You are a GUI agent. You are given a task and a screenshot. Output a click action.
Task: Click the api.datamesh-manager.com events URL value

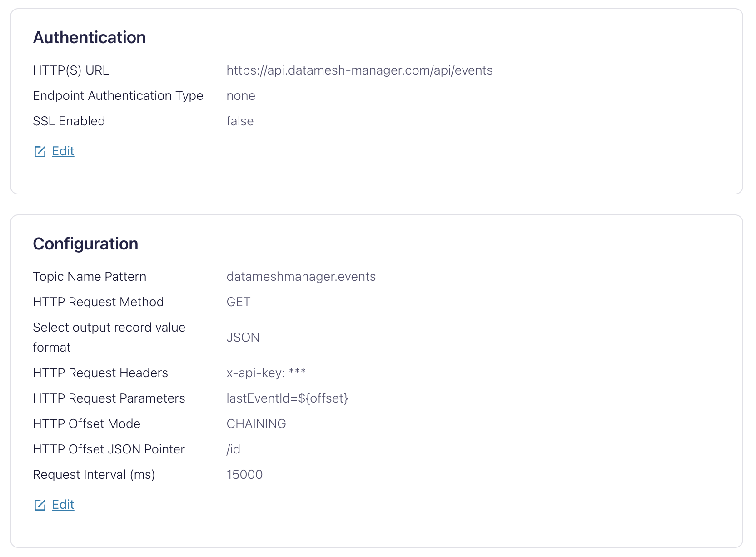[x=359, y=70]
